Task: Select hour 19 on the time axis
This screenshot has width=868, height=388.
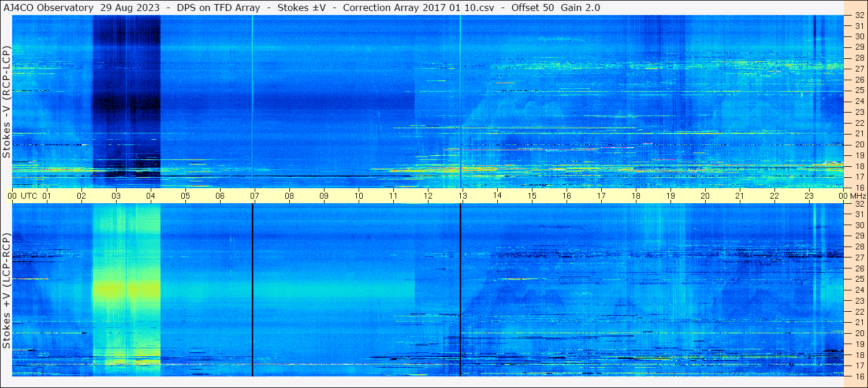Action: [x=670, y=196]
